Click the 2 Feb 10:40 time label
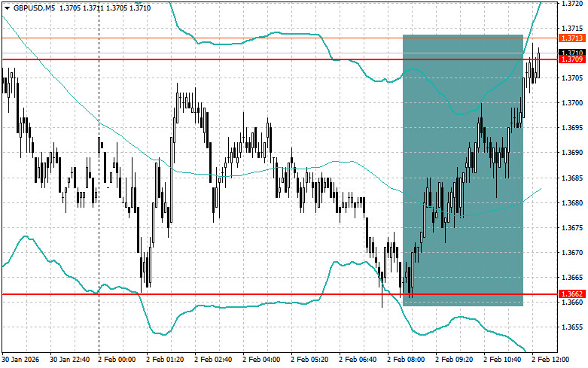 [503, 360]
